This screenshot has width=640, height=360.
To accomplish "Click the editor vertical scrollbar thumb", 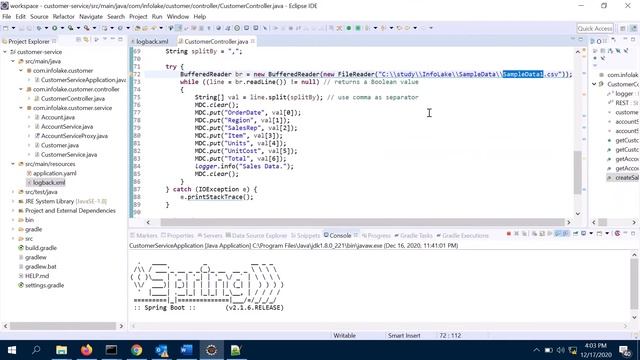I will [x=578, y=173].
